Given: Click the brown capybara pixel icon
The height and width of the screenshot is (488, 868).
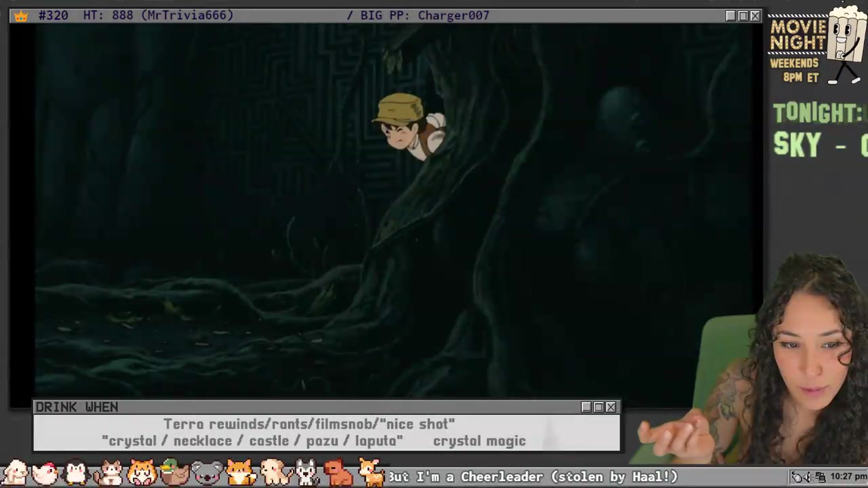Looking at the screenshot, I should tap(339, 473).
